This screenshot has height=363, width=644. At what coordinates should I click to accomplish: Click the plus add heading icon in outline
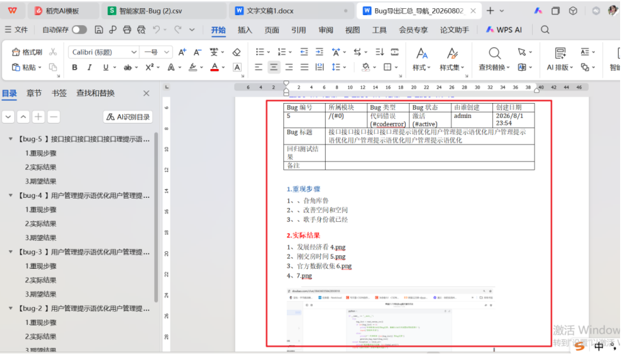[38, 117]
